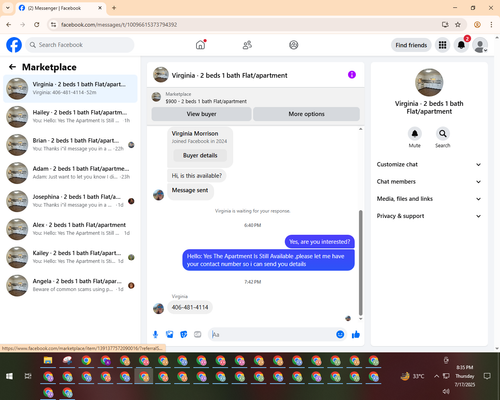The width and height of the screenshot is (500, 400).
Task: Open Chrome three-dot menu
Action: [491, 24]
